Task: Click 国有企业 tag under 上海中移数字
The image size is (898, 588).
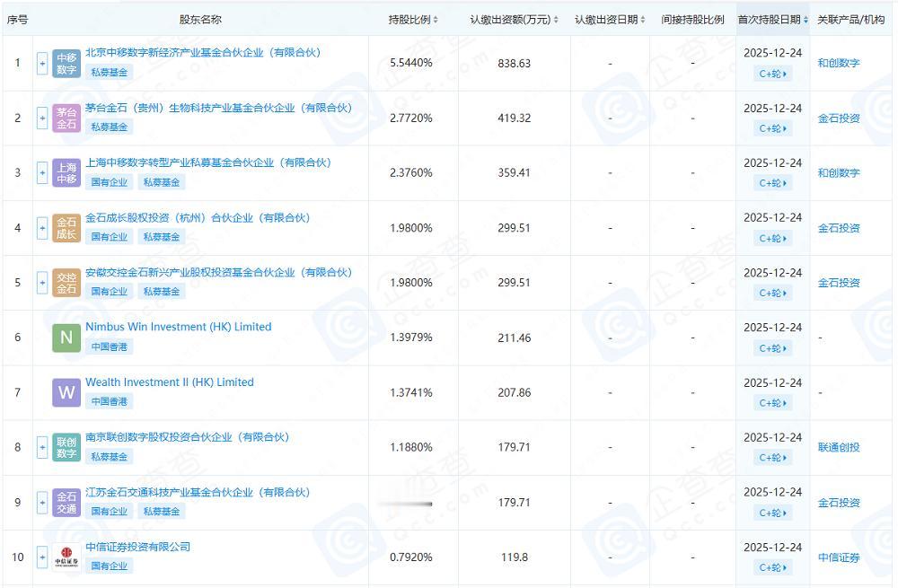Action: pos(110,182)
